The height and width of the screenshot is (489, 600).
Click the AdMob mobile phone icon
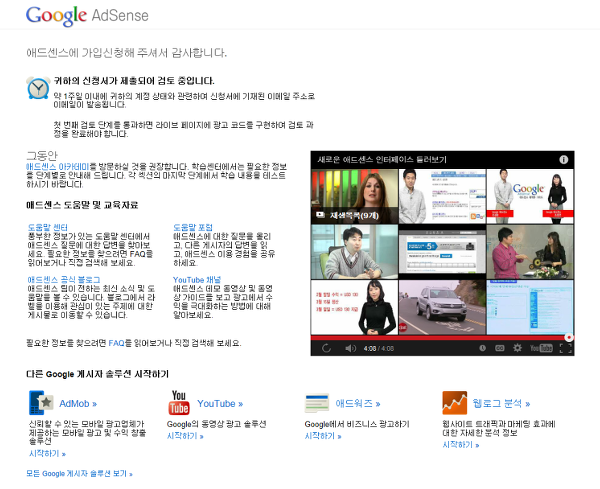pos(41,403)
